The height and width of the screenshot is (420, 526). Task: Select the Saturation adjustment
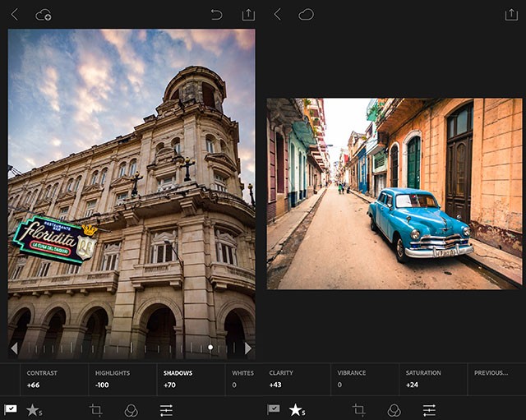click(423, 379)
